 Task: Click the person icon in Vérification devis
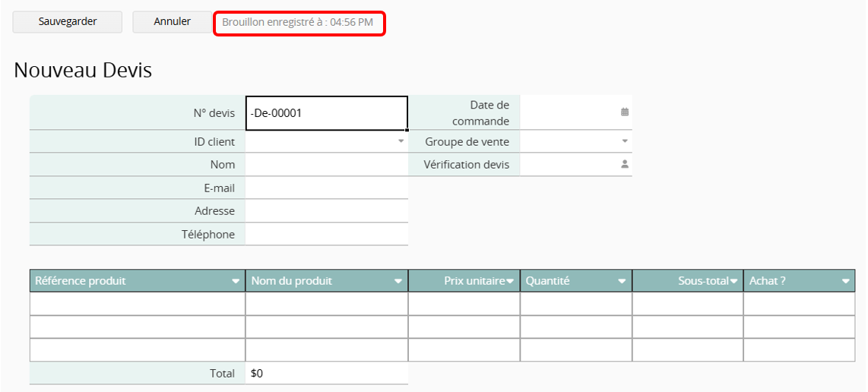click(x=625, y=164)
